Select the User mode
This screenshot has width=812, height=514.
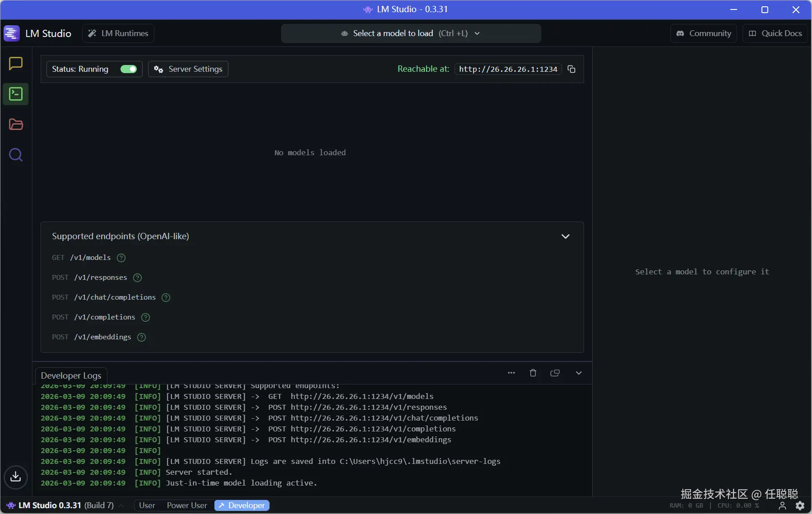point(147,505)
